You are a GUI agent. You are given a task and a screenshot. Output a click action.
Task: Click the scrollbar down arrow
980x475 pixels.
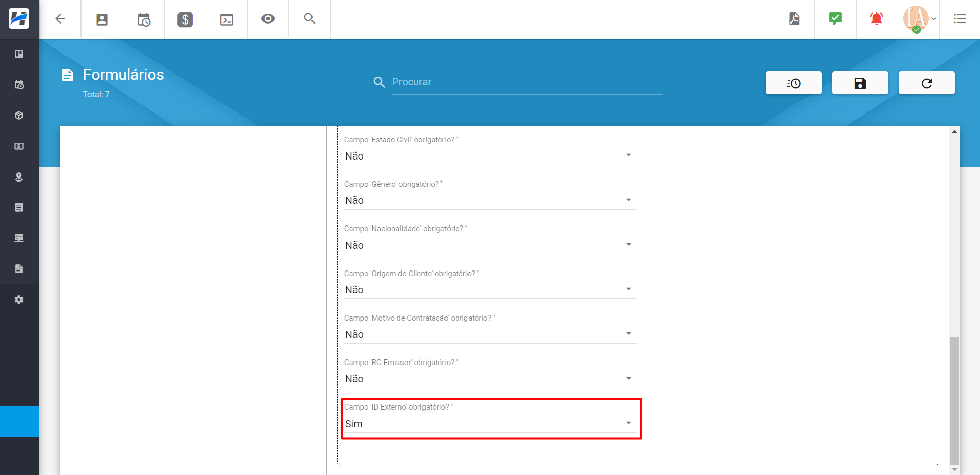(954, 469)
